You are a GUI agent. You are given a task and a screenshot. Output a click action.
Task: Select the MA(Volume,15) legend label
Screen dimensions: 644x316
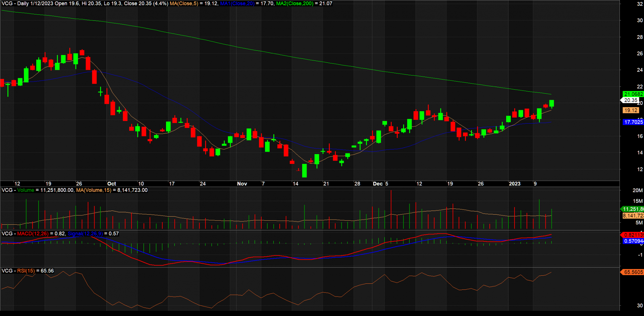pos(94,190)
